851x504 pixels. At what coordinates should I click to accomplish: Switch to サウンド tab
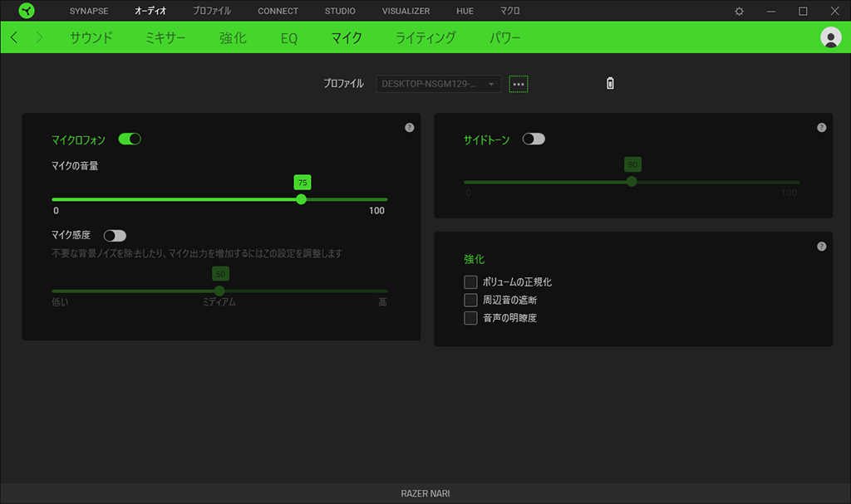click(91, 37)
